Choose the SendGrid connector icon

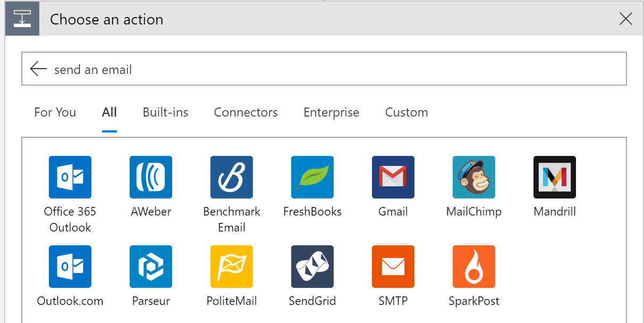pos(312,267)
